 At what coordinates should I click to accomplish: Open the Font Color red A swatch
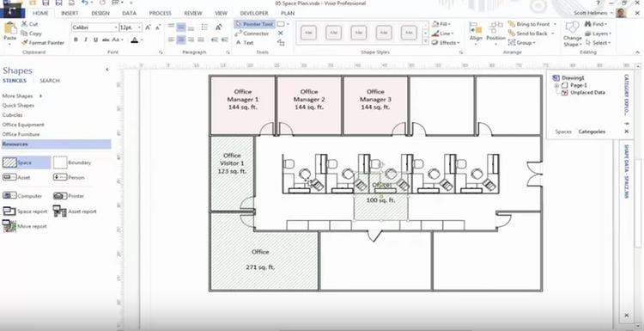coord(134,40)
